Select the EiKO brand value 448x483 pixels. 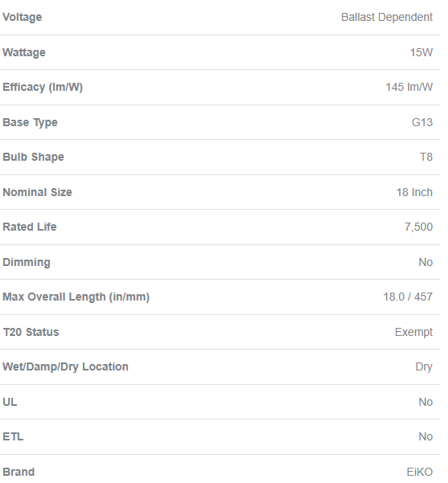pyautogui.click(x=420, y=472)
